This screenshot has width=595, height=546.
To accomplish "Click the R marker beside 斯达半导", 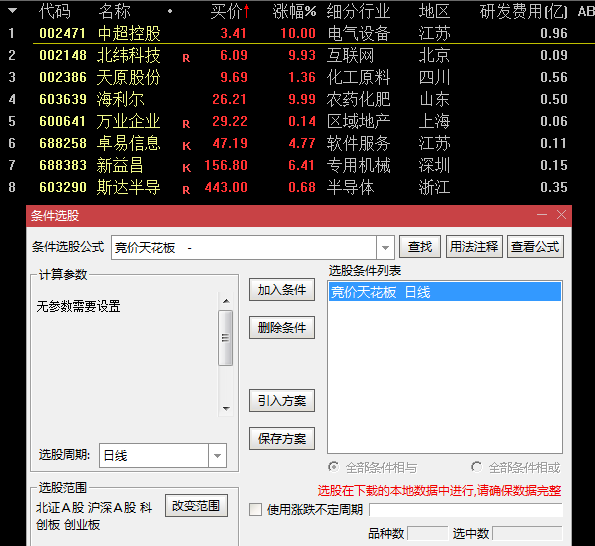I will click(x=186, y=190).
